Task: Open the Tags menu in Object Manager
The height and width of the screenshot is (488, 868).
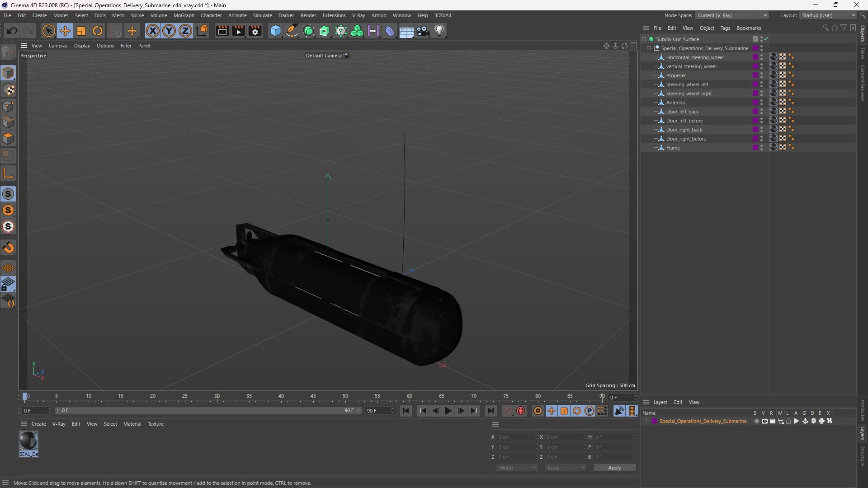Action: [725, 28]
